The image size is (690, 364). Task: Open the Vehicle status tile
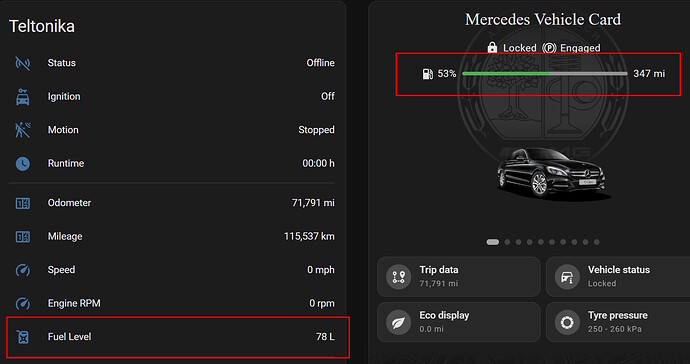(618, 276)
